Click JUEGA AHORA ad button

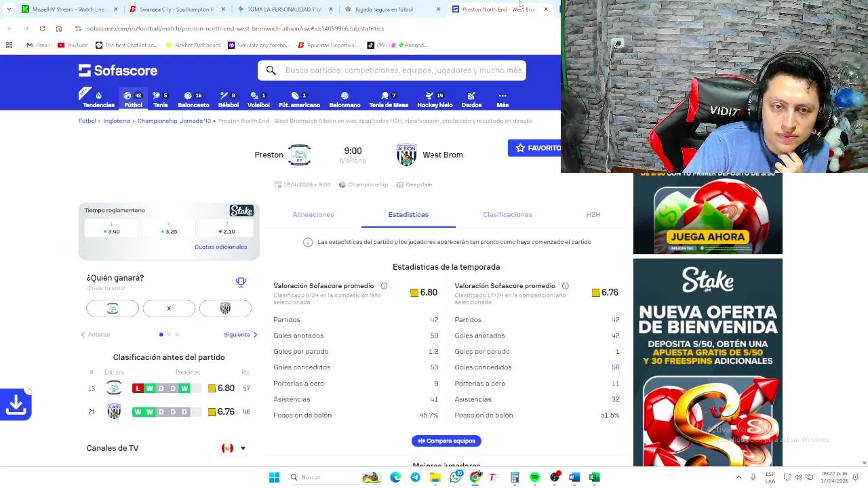(x=708, y=237)
